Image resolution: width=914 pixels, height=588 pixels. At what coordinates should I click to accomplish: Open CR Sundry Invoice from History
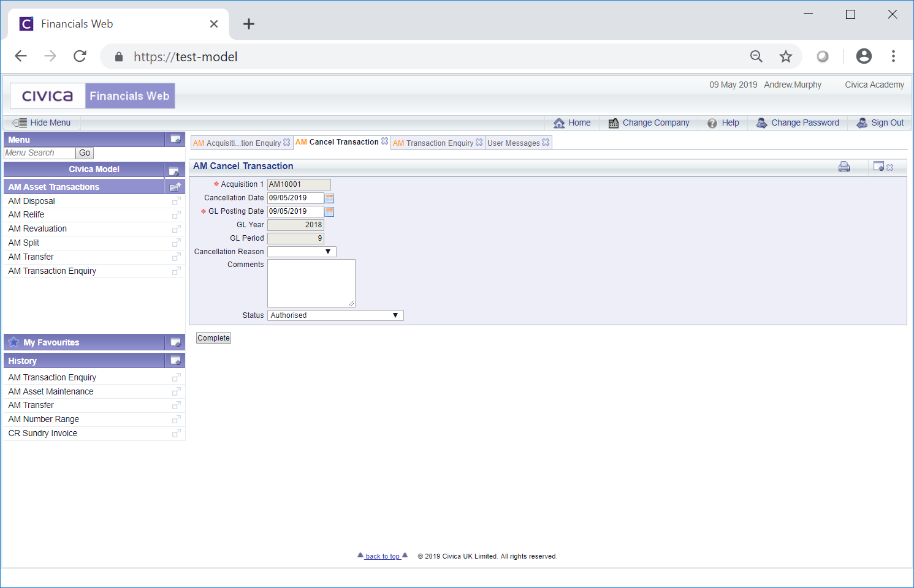tap(43, 434)
